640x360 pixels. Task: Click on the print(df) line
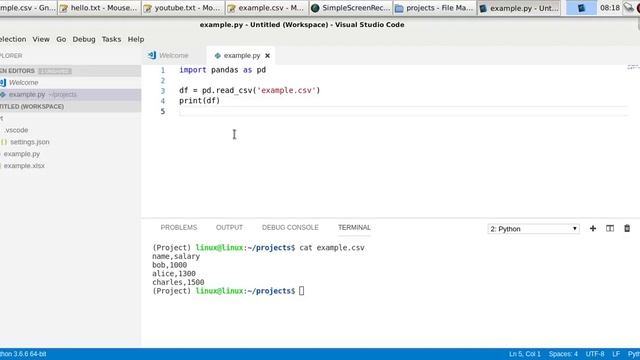click(199, 100)
